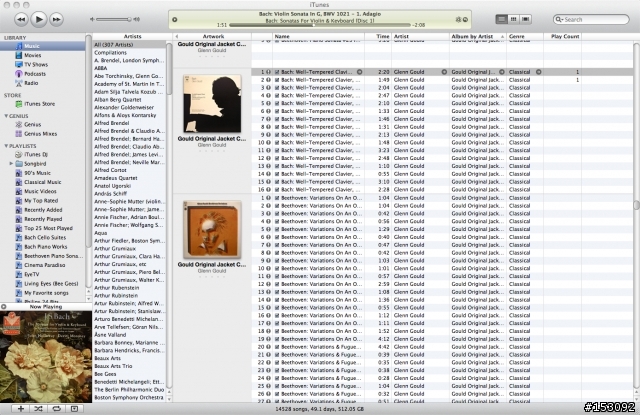The width and height of the screenshot is (640, 415).
Task: Open Radio in the sidebar
Action: pyautogui.click(x=31, y=83)
